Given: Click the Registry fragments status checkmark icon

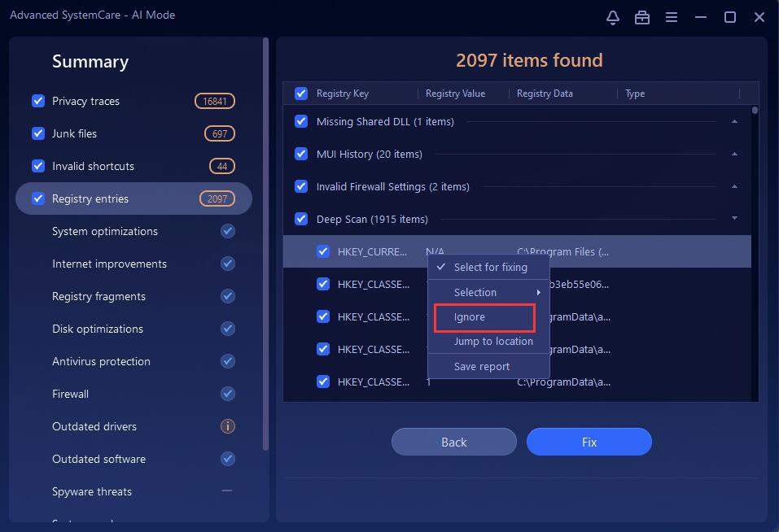Looking at the screenshot, I should [x=228, y=296].
